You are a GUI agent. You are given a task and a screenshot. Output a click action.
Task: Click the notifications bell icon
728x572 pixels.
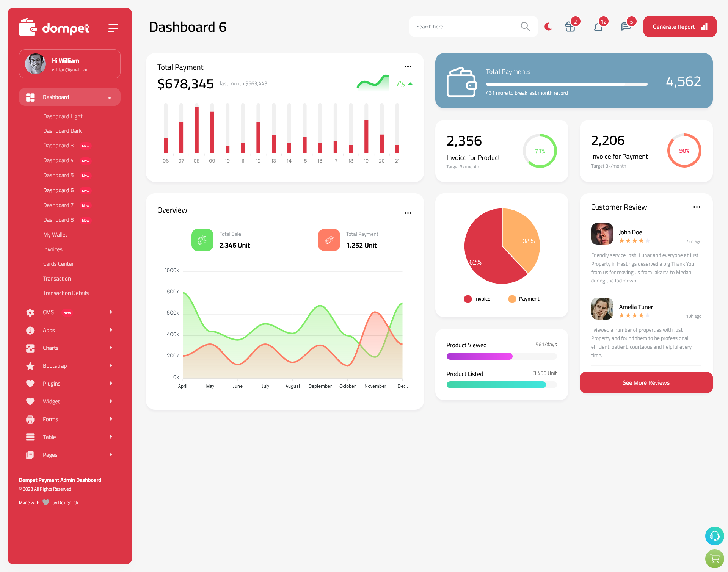(599, 27)
